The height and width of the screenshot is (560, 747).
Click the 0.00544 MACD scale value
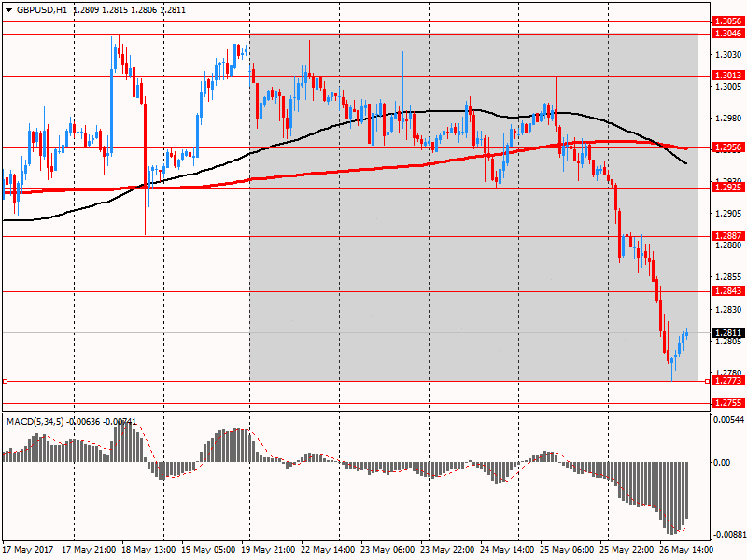pyautogui.click(x=728, y=419)
